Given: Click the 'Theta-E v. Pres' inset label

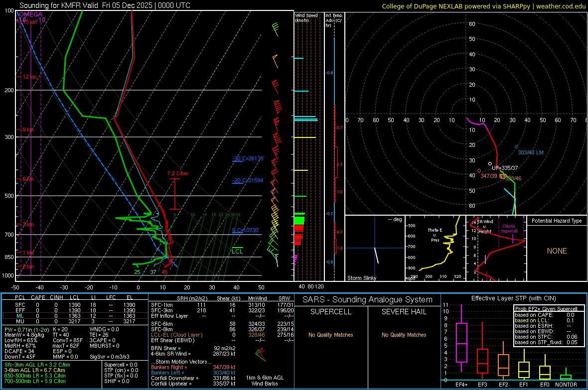Looking at the screenshot, I should [435, 235].
